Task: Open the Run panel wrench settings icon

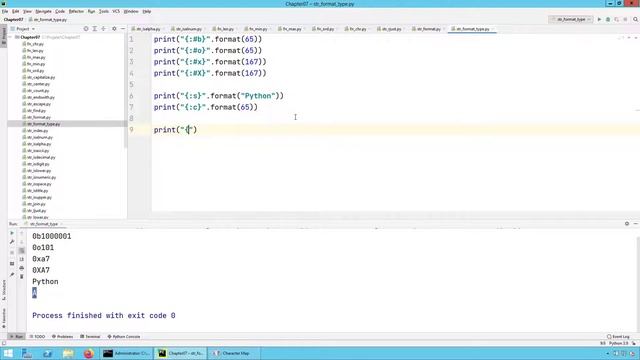Action: tap(12, 242)
